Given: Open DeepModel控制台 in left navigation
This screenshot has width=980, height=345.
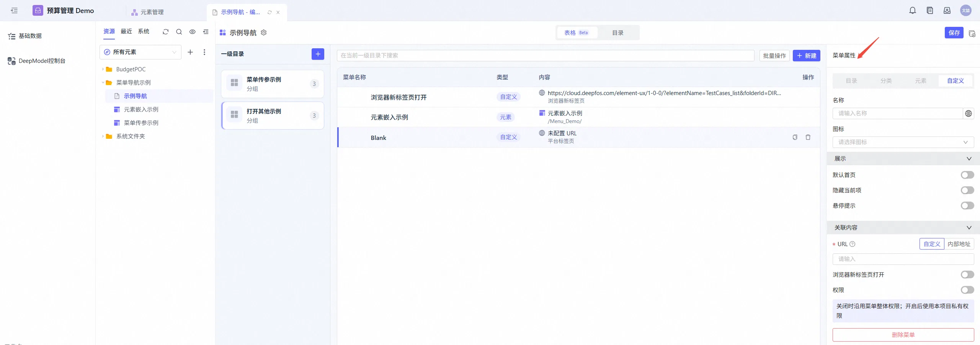Looking at the screenshot, I should point(36,61).
